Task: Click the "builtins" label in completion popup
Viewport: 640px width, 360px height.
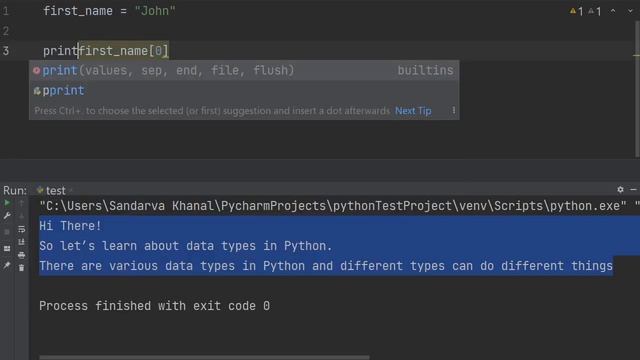Action: (425, 70)
